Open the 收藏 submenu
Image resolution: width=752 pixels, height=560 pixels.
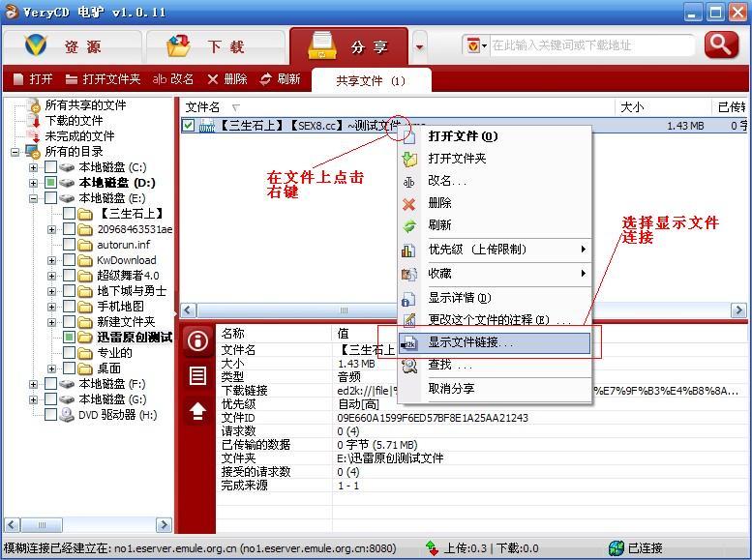(x=495, y=274)
